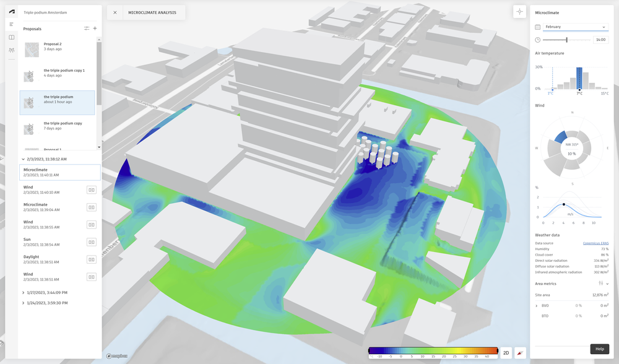619x364 pixels.
Task: Collapse the 2/3/2023, 11:38:12 AM group
Action: [x=23, y=158]
